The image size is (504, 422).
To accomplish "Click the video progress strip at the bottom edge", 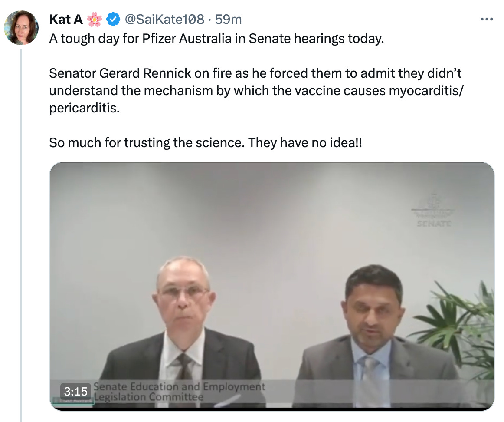I will click(x=272, y=409).
